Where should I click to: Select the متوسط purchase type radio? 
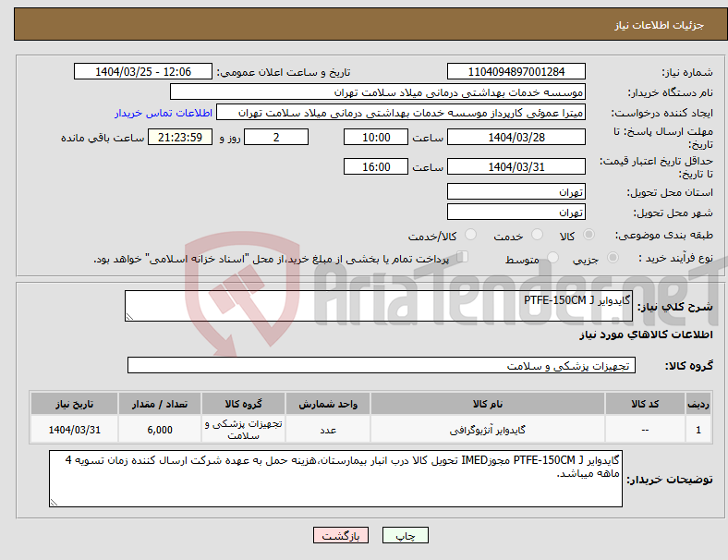point(553,258)
